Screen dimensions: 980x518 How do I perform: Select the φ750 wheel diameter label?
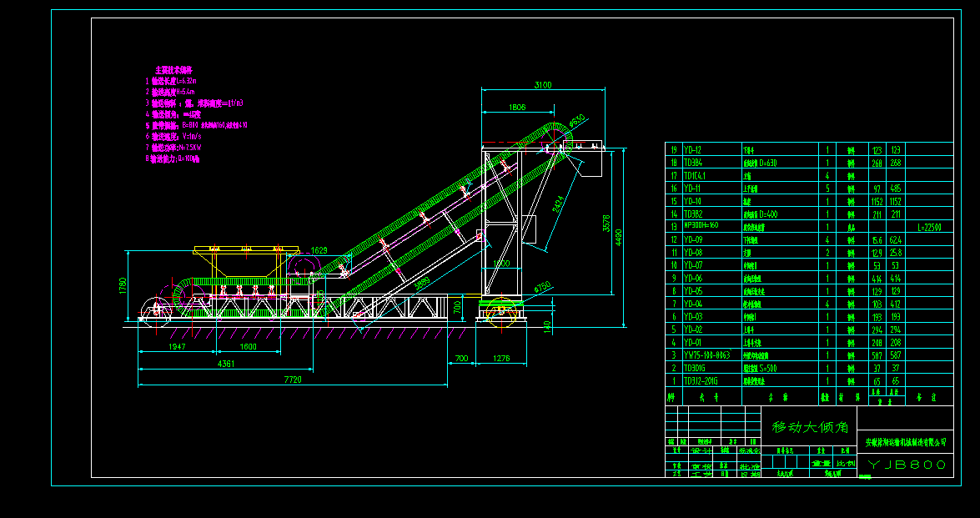tap(542, 288)
